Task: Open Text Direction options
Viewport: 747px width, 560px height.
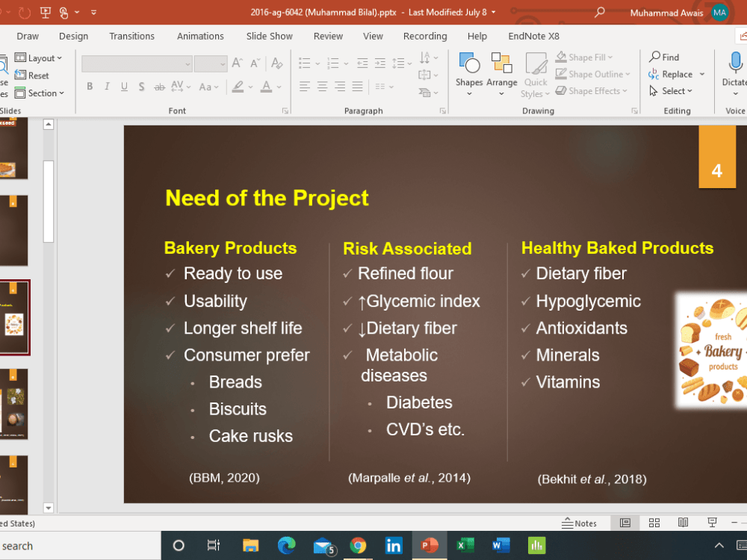Action: tap(428, 57)
